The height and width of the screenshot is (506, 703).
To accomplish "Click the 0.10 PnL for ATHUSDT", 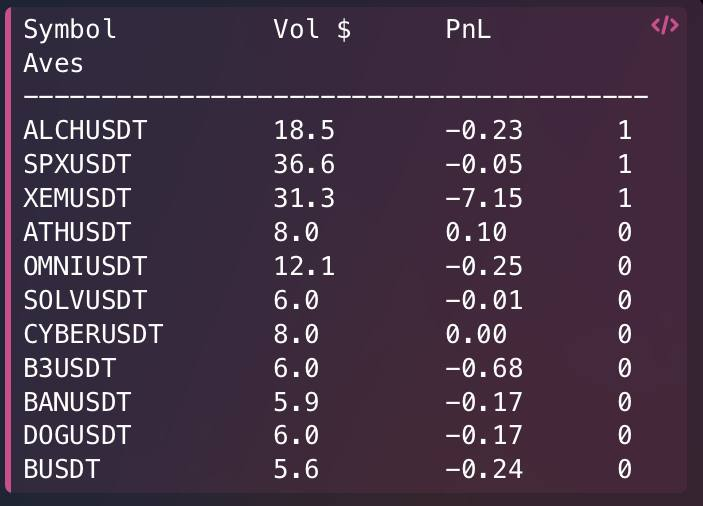I will coord(476,232).
